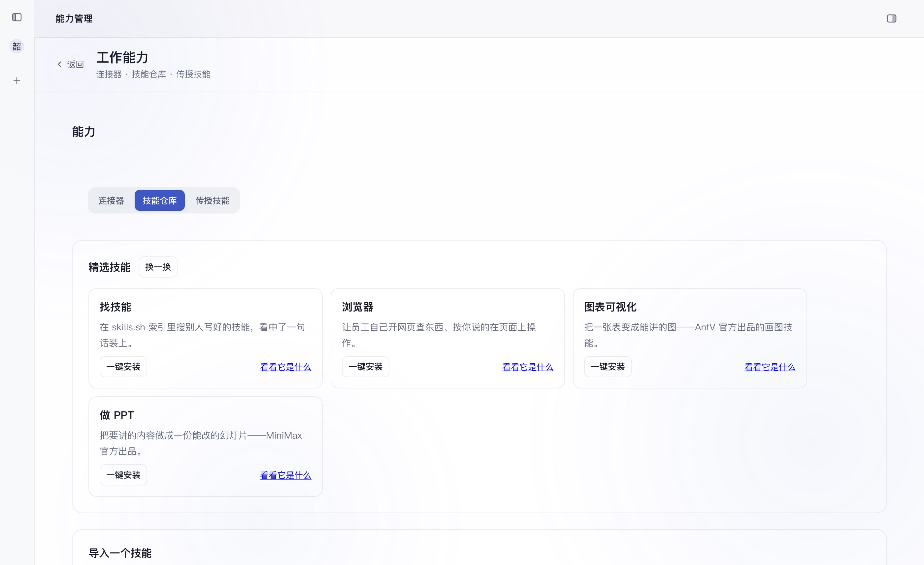Open 看看它是什么 link for 做 PPT
The height and width of the screenshot is (565, 924).
pos(285,475)
